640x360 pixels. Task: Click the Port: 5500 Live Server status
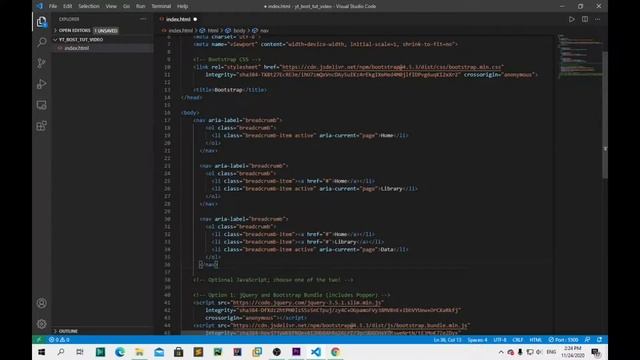pos(563,340)
